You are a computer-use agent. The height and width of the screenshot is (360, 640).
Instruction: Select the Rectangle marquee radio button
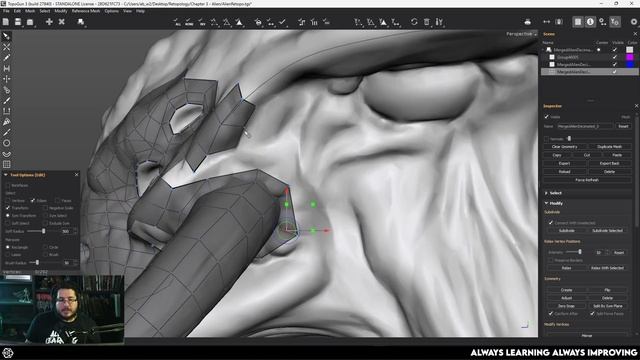click(x=8, y=247)
